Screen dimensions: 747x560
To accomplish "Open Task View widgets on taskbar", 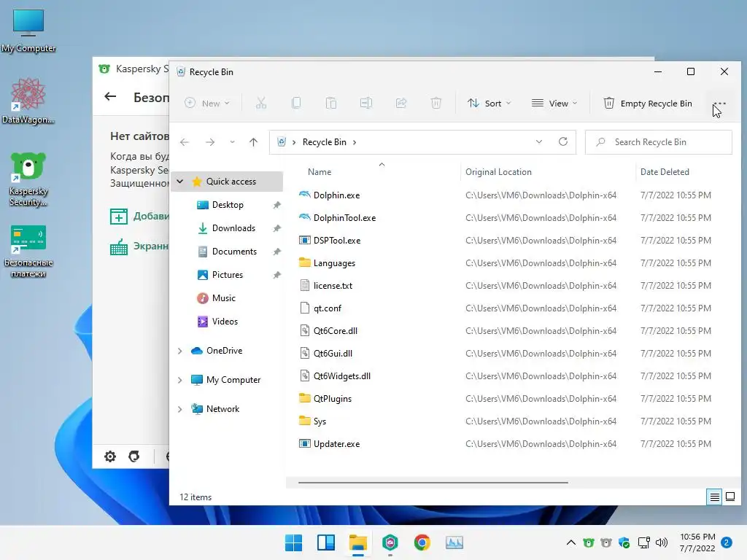I will tap(326, 542).
